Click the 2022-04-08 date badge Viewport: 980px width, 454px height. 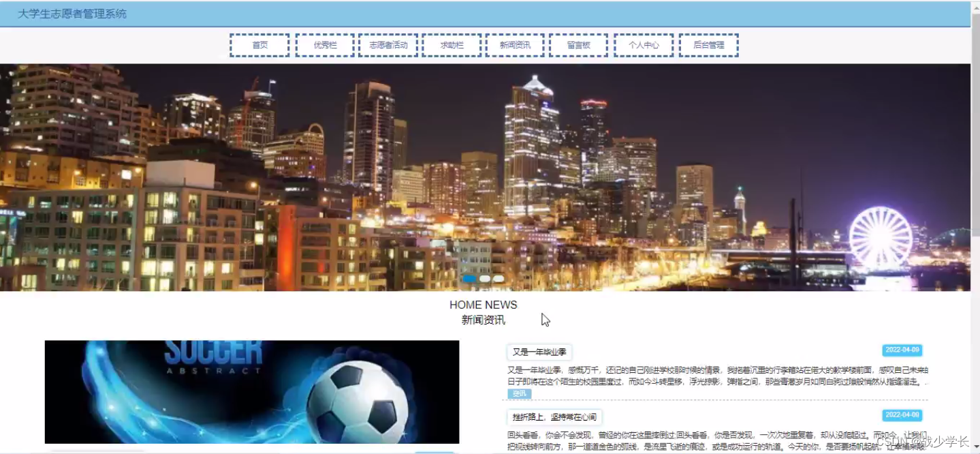pos(902,414)
